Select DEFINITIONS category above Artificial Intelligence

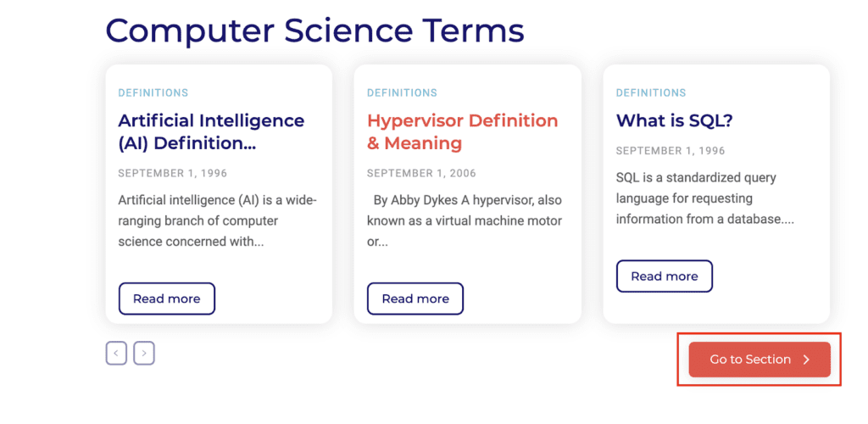[x=153, y=93]
